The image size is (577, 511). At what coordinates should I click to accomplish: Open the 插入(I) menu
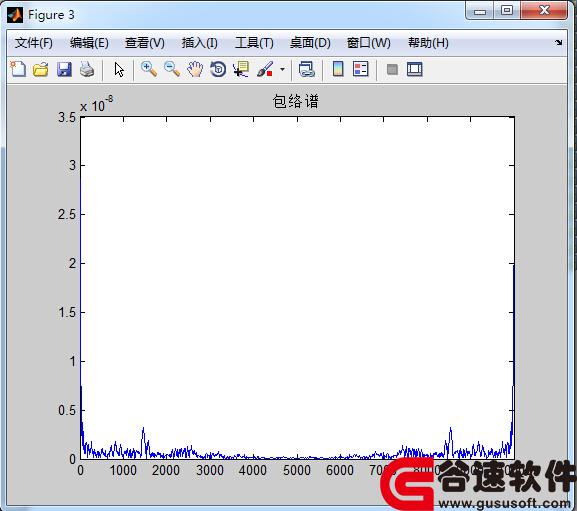pos(199,43)
